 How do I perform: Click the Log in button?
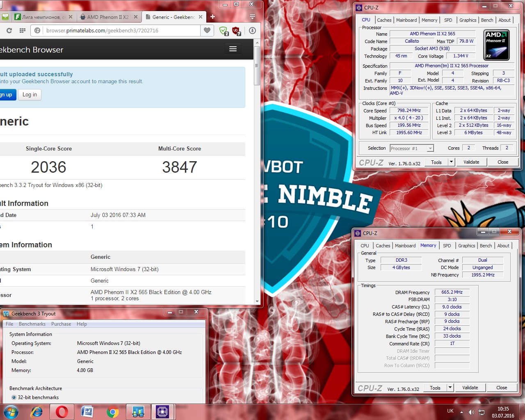pos(30,95)
